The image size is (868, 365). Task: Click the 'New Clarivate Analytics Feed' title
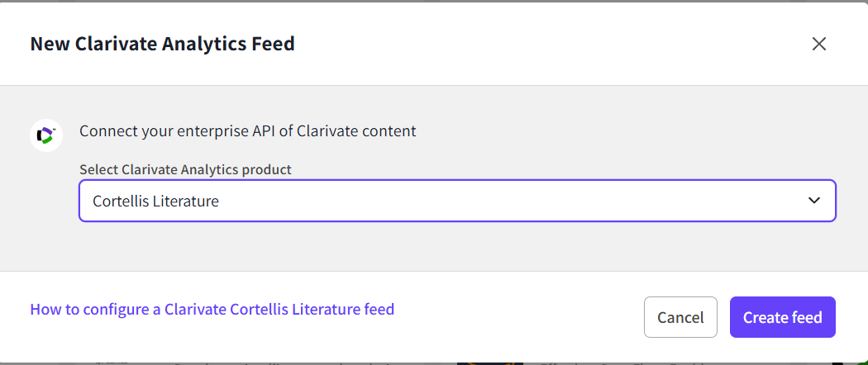click(x=162, y=44)
